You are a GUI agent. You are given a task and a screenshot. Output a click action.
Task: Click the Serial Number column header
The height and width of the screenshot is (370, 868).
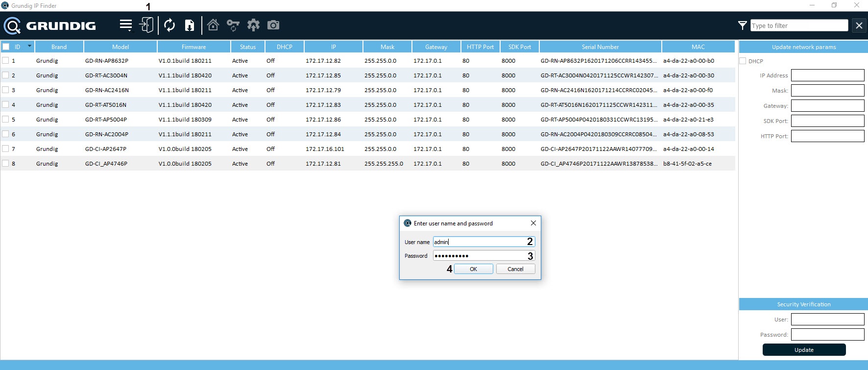pyautogui.click(x=600, y=47)
